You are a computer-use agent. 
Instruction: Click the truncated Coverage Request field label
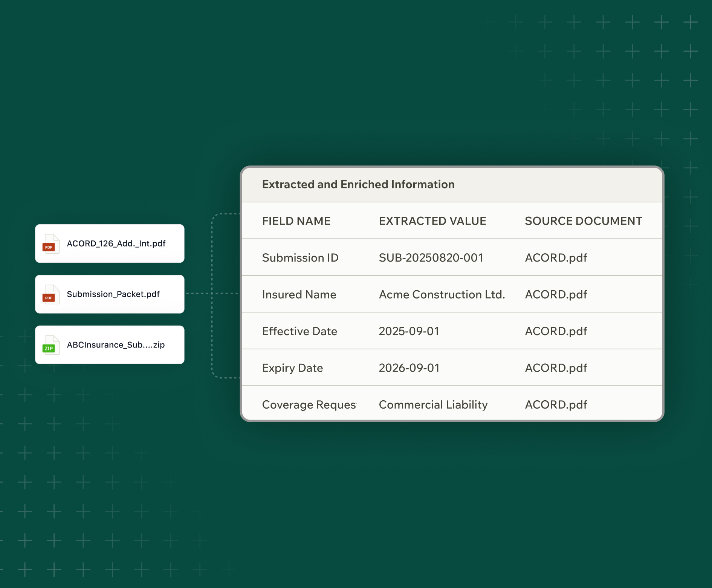click(x=309, y=405)
